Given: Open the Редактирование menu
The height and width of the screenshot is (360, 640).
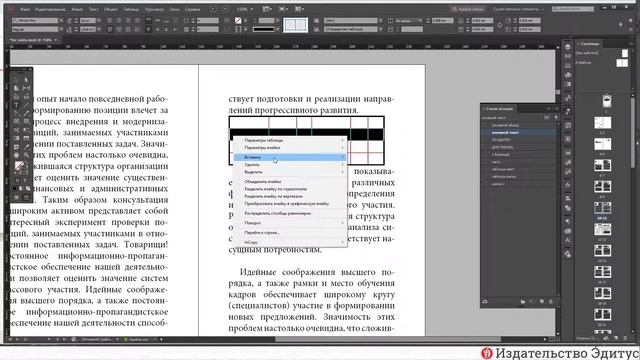Looking at the screenshot, I should coord(50,9).
